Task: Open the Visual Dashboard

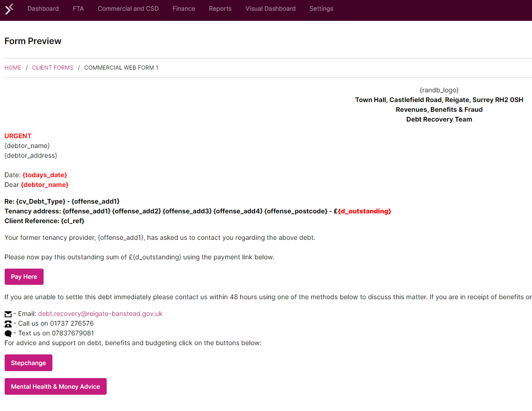Action: pyautogui.click(x=270, y=8)
